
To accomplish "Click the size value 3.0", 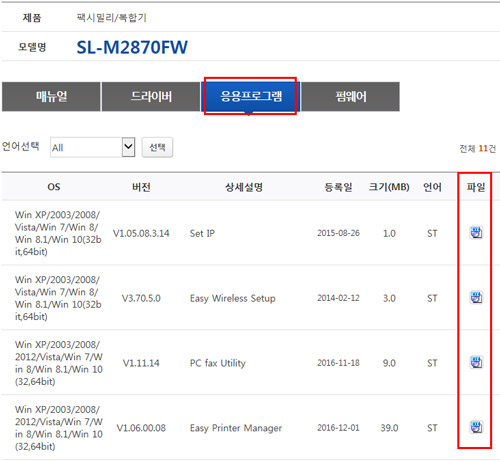I will 389,298.
